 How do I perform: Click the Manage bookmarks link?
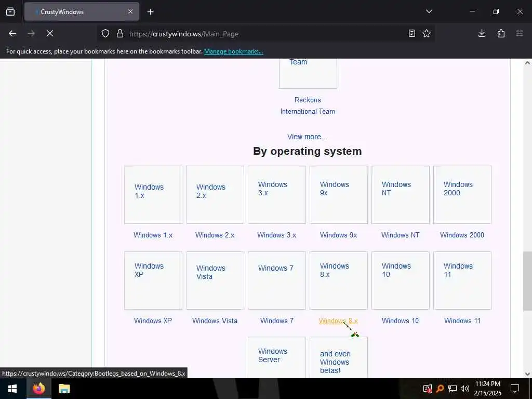(x=233, y=51)
